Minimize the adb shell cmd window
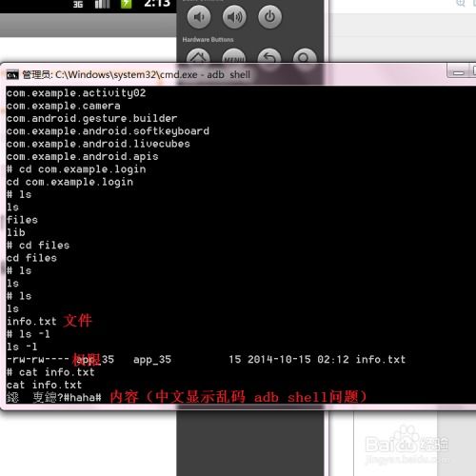476x476 pixels. 458,72
